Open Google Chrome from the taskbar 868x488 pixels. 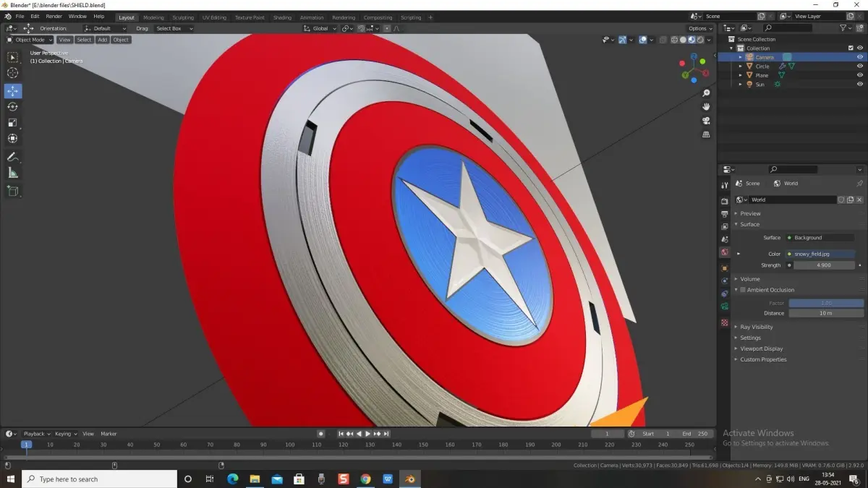365,479
